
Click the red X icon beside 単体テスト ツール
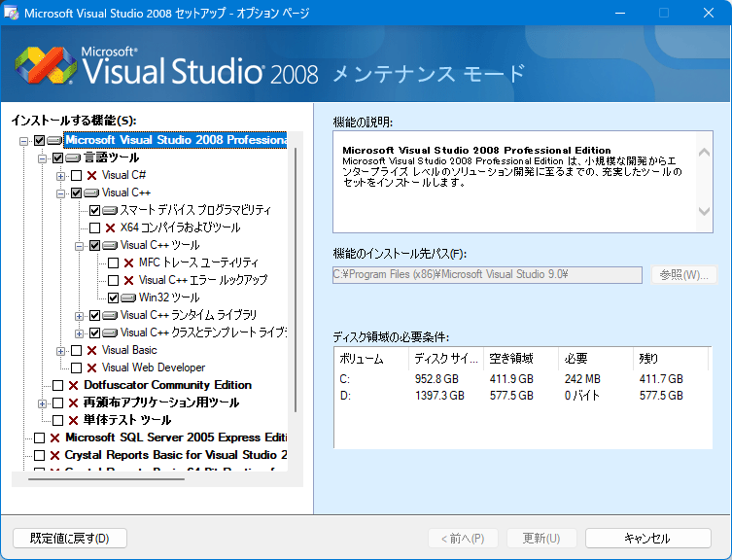73,421
